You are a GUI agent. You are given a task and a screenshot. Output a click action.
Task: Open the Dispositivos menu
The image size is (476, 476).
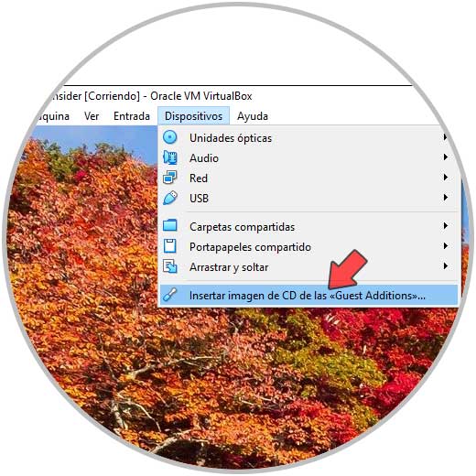pos(193,116)
